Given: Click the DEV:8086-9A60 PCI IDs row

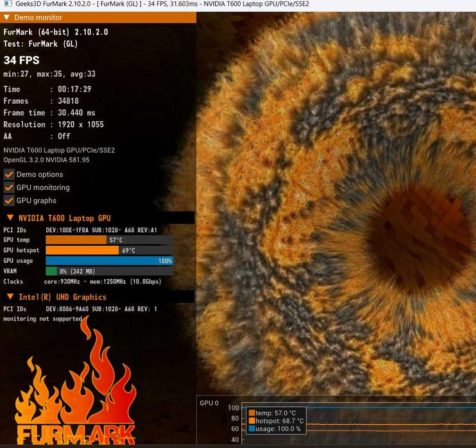Looking at the screenshot, I should [x=80, y=309].
